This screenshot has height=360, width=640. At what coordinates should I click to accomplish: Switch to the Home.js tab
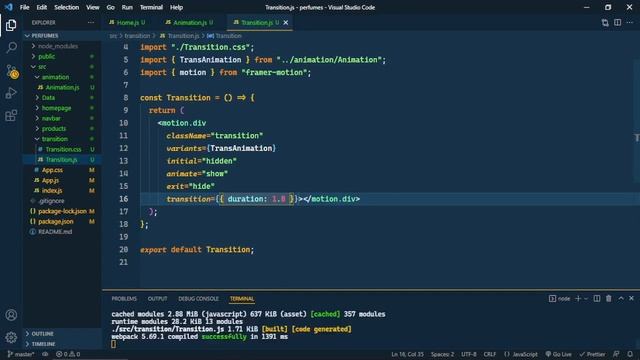[127, 22]
